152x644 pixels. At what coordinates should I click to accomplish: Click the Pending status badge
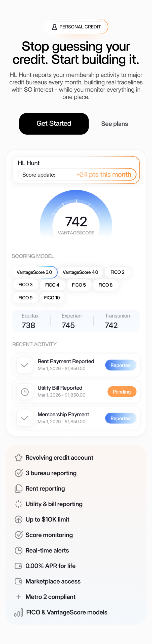click(122, 392)
